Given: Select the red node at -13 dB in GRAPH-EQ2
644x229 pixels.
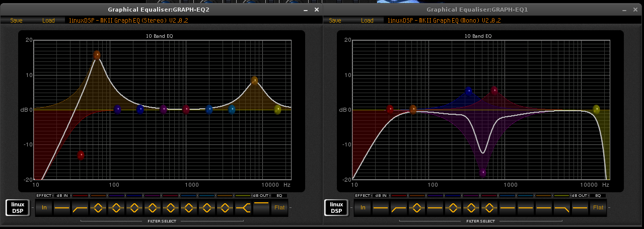Looking at the screenshot, I should point(81,156).
